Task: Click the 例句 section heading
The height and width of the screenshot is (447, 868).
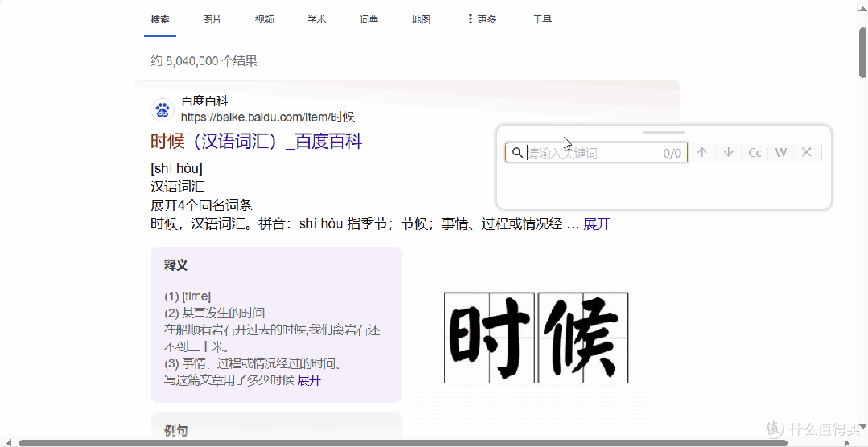Action: (176, 430)
